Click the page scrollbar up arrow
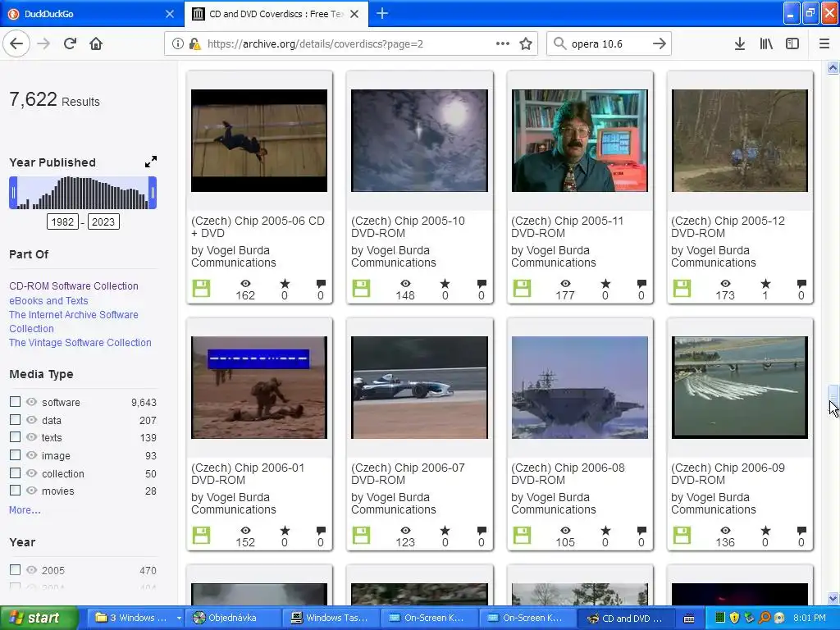The width and height of the screenshot is (840, 630). (833, 67)
